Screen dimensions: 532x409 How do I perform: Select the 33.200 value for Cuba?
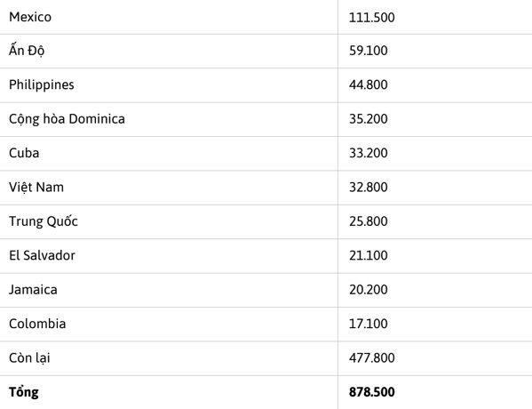369,153
